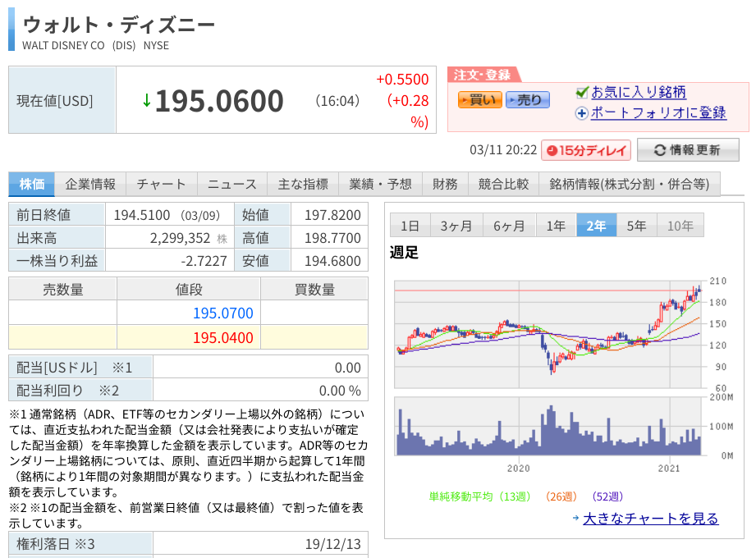The width and height of the screenshot is (756, 558).
Task: Open the 主な指標 tab
Action: pos(303,184)
